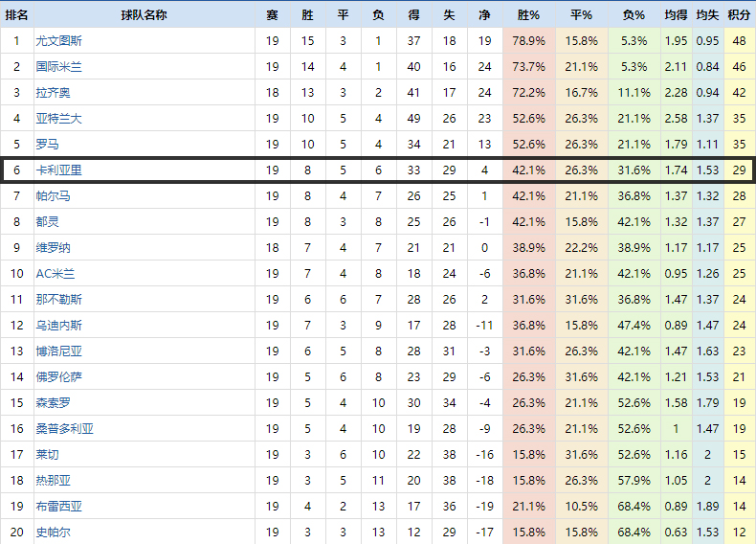Select the 胜% column header
Viewport: 756px width, 544px height.
tap(528, 15)
